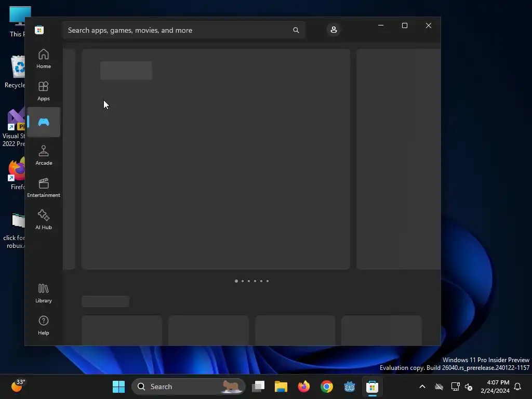Maximize the Microsoft Store window
This screenshot has width=532, height=399.
coord(404,25)
